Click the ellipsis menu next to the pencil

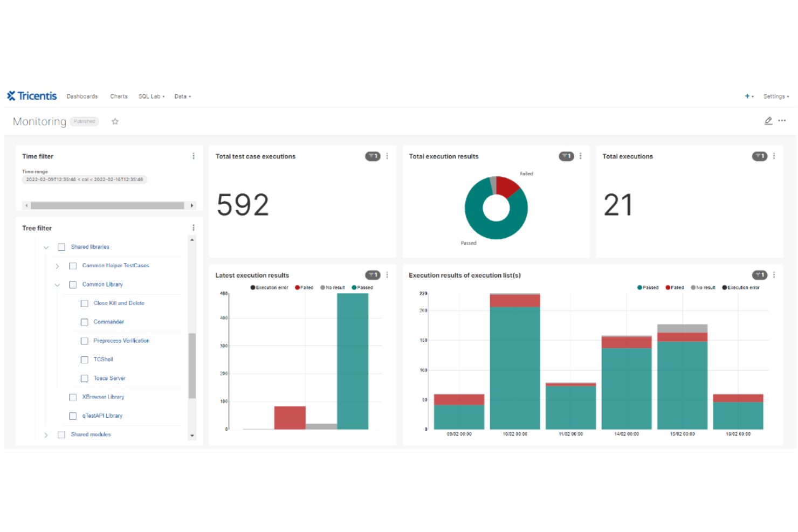(x=782, y=121)
